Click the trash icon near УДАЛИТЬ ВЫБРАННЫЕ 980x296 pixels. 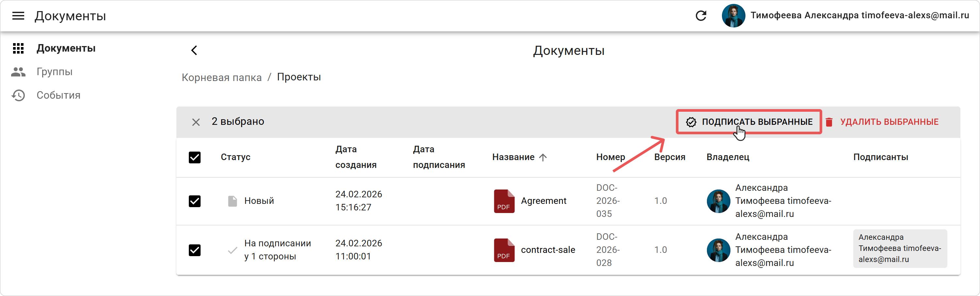coord(830,122)
